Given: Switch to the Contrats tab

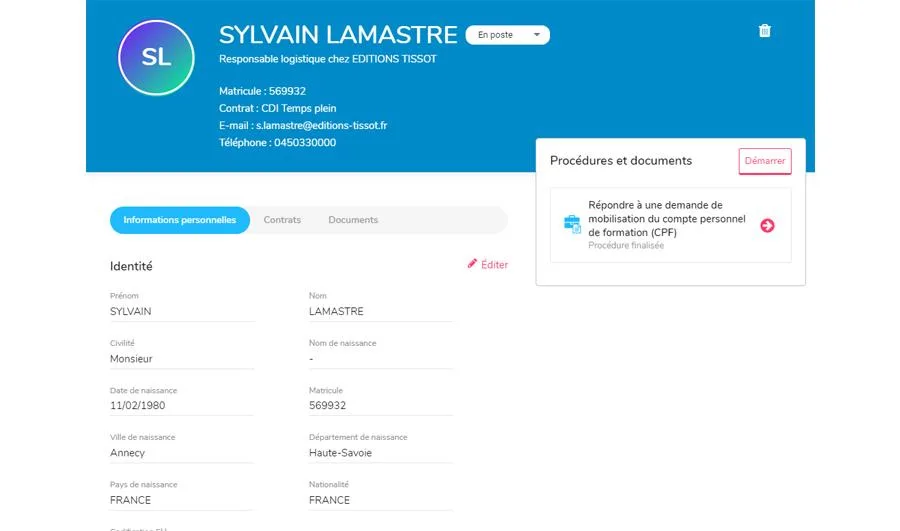Looking at the screenshot, I should point(282,220).
